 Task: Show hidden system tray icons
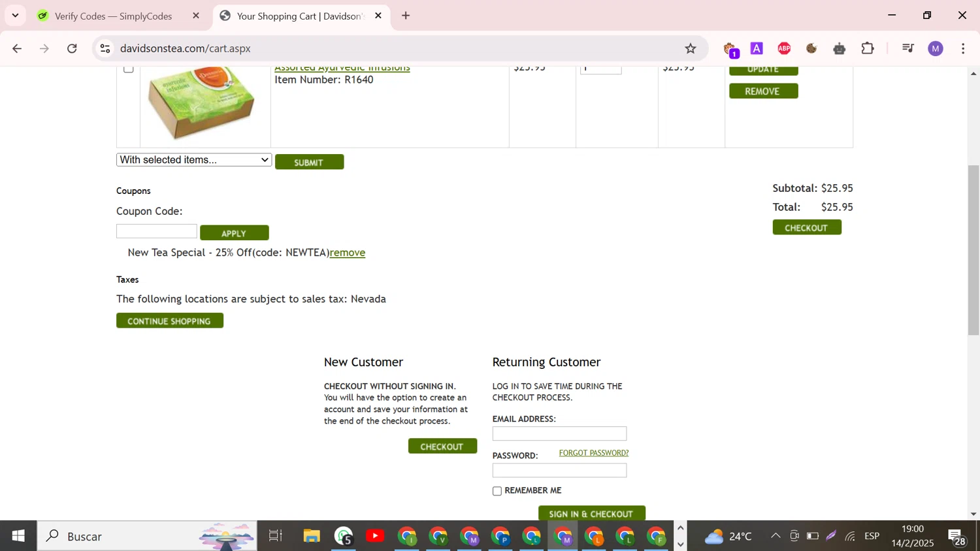tap(776, 536)
